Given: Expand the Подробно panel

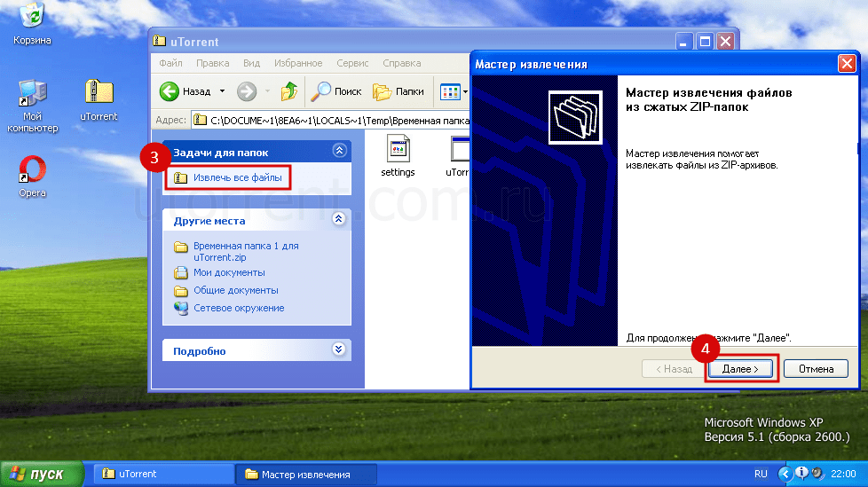Looking at the screenshot, I should click(x=339, y=350).
